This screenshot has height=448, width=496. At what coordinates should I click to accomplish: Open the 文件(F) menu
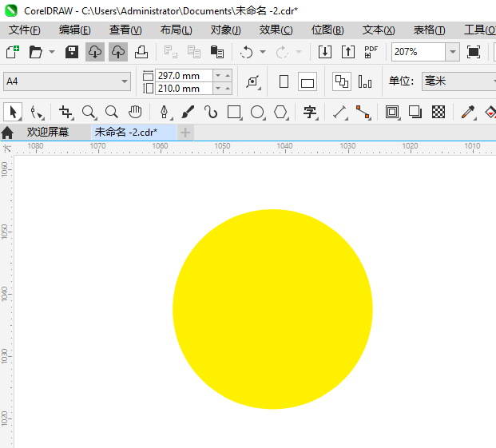coord(24,30)
